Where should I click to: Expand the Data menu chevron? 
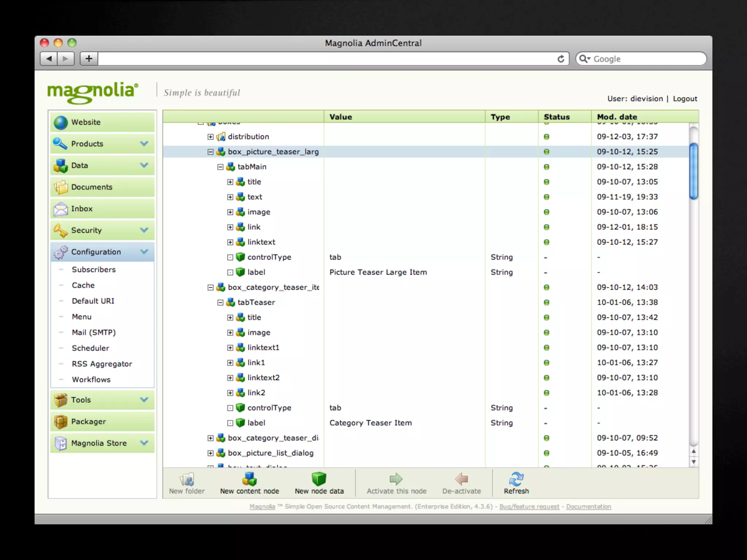click(144, 165)
